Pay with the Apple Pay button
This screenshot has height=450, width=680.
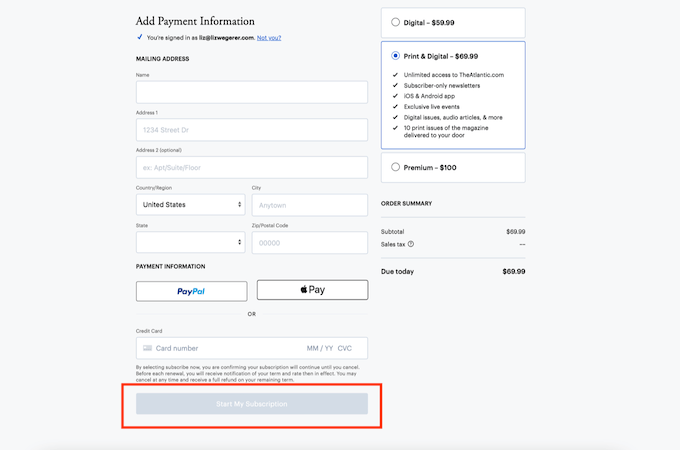coord(312,290)
